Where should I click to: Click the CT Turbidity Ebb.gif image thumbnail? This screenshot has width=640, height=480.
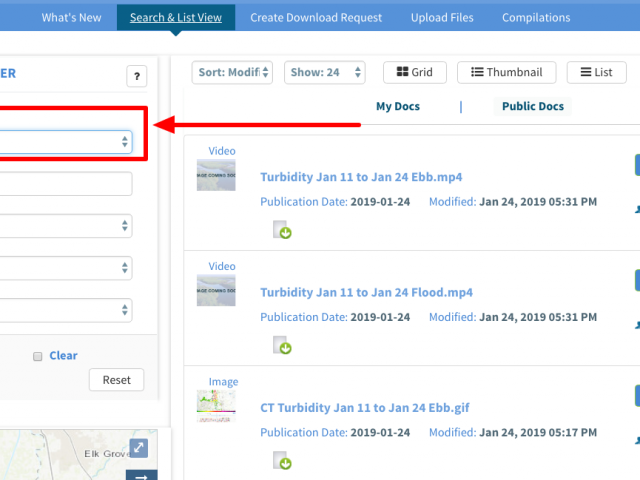(x=216, y=405)
